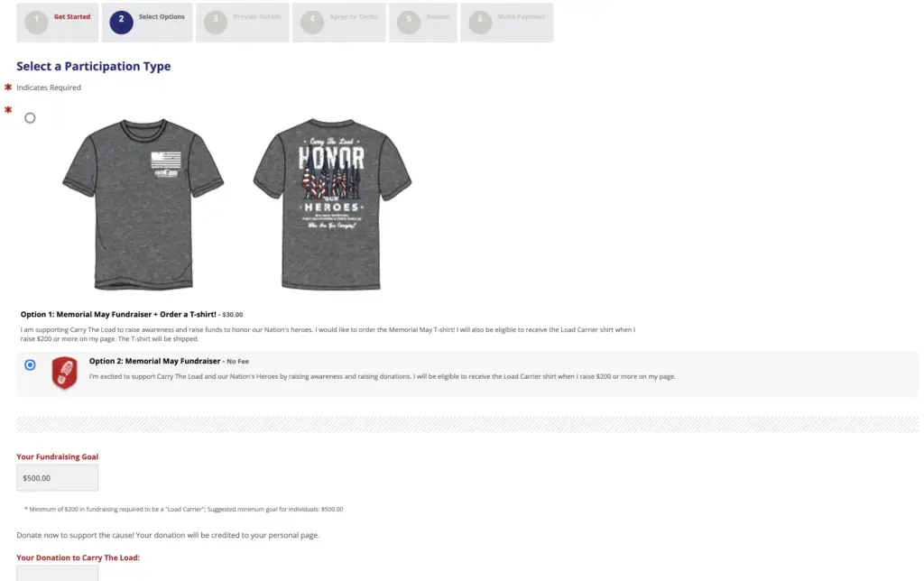Click the red boot print shield icon
Viewport: 924px width, 581px height.
(x=64, y=373)
